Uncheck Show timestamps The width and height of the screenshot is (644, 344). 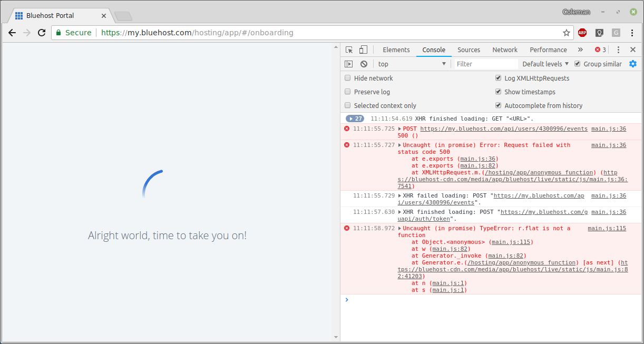[498, 92]
